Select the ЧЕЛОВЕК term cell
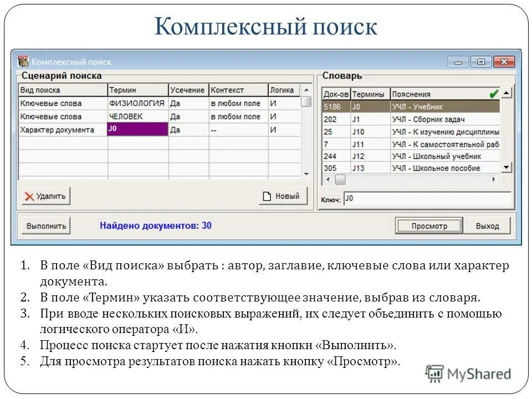532x399 pixels. 137,116
